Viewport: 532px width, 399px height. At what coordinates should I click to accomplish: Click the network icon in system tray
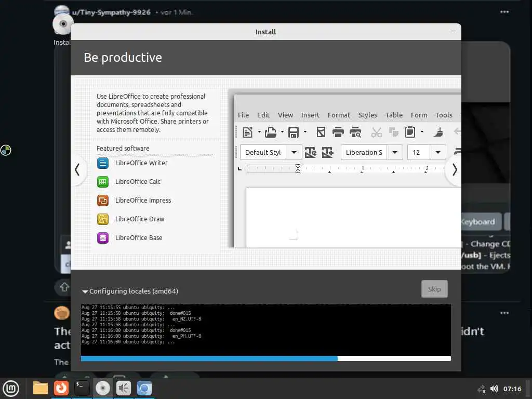pyautogui.click(x=481, y=389)
